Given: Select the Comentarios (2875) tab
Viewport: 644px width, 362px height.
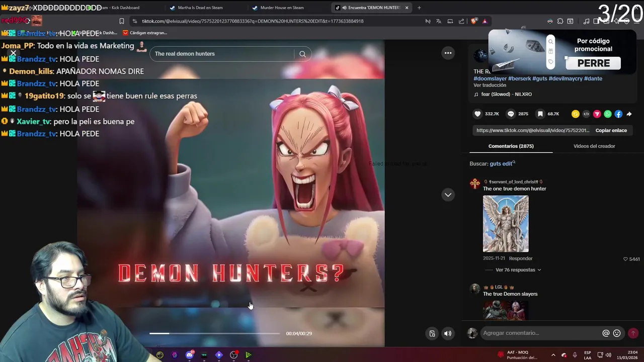Looking at the screenshot, I should pyautogui.click(x=511, y=146).
